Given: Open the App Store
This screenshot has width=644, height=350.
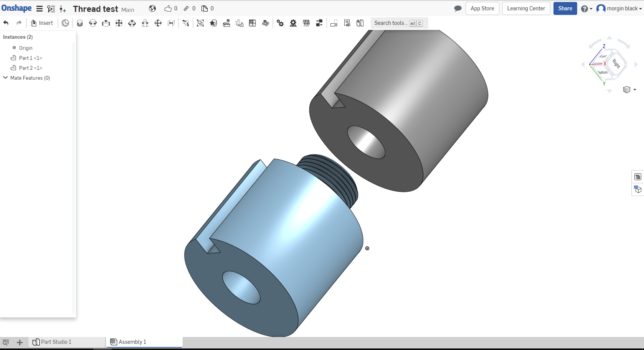Looking at the screenshot, I should pos(482,8).
